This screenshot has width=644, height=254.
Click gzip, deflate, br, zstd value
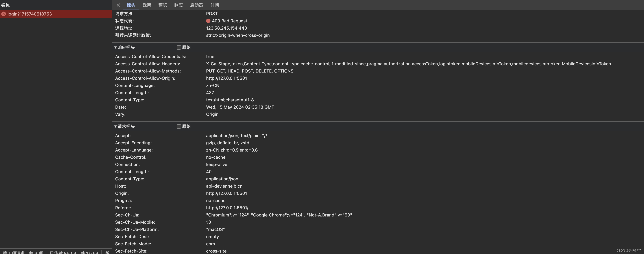(227, 143)
